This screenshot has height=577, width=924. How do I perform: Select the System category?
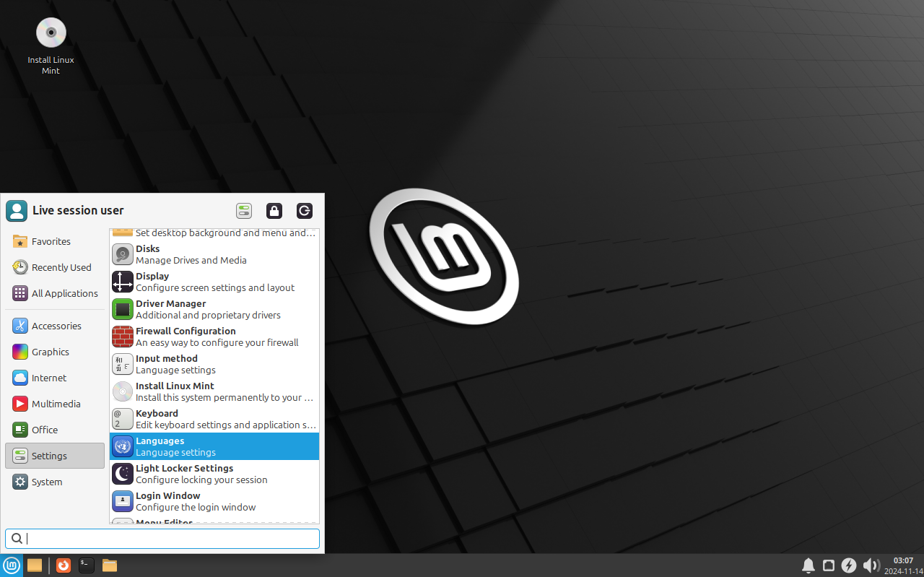tap(55, 482)
